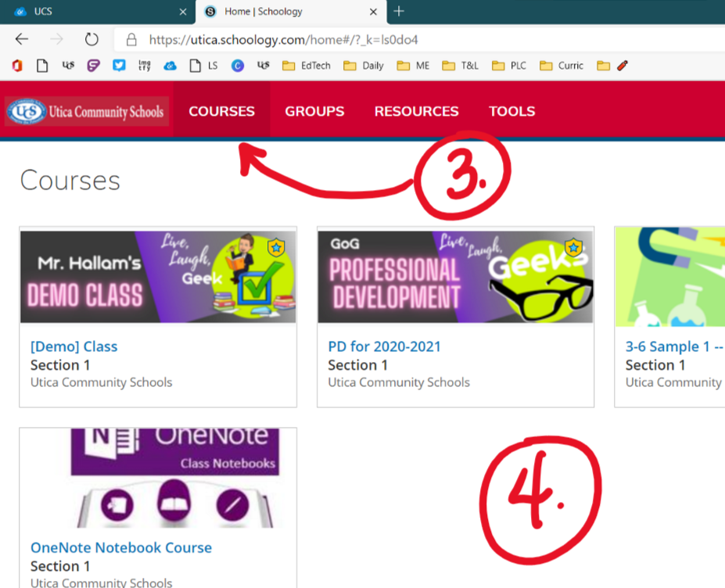This screenshot has height=588, width=725.
Task: Expand the PLC bookmarks folder
Action: 509,66
